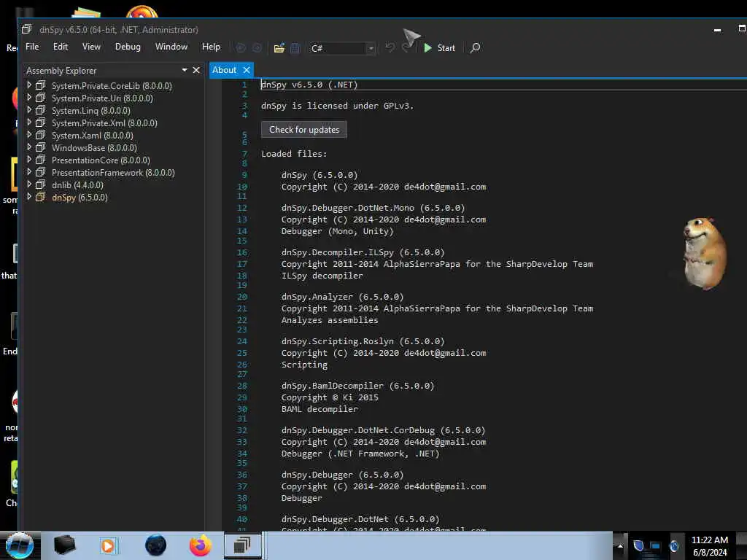This screenshot has width=747, height=560.
Task: Expand the PresentationFramework node
Action: (x=29, y=171)
